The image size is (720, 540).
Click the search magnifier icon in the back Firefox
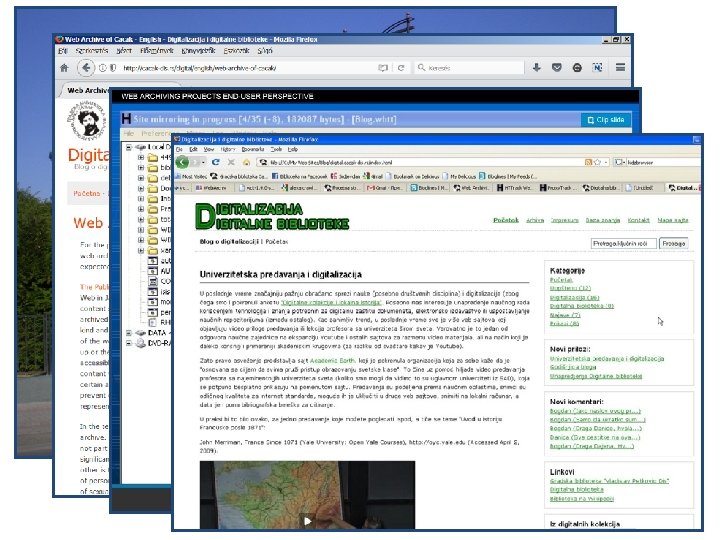[x=422, y=68]
